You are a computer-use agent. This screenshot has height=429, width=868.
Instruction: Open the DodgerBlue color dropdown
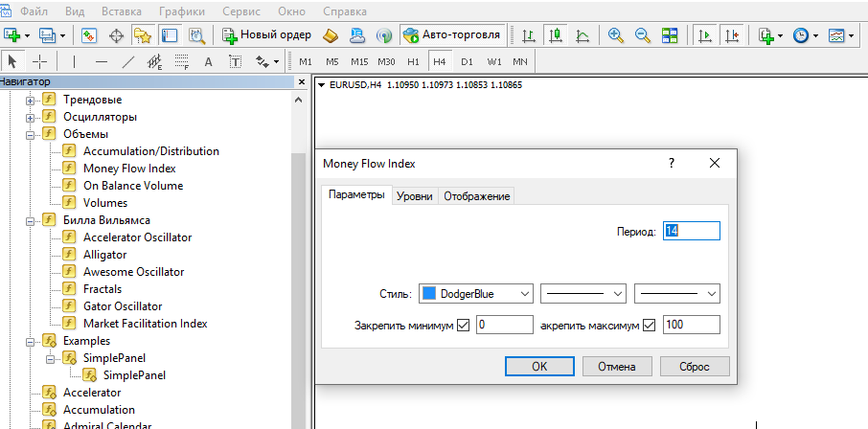click(x=476, y=294)
